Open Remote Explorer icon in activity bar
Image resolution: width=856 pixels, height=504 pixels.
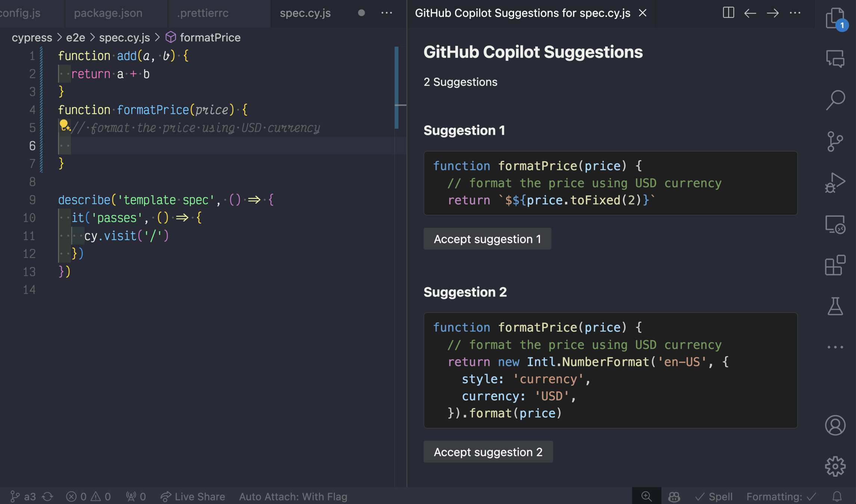click(x=835, y=224)
